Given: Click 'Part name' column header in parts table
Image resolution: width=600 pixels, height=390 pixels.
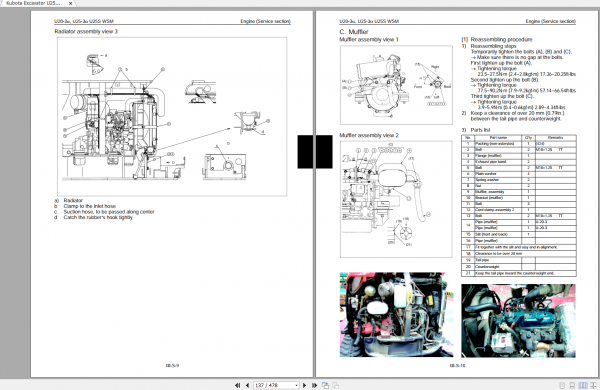Looking at the screenshot, I should coord(498,138).
